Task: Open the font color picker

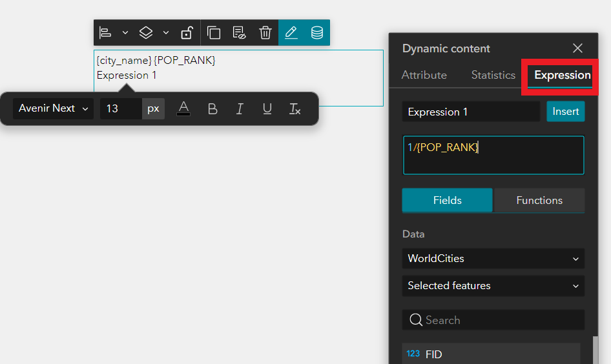Action: coord(183,108)
